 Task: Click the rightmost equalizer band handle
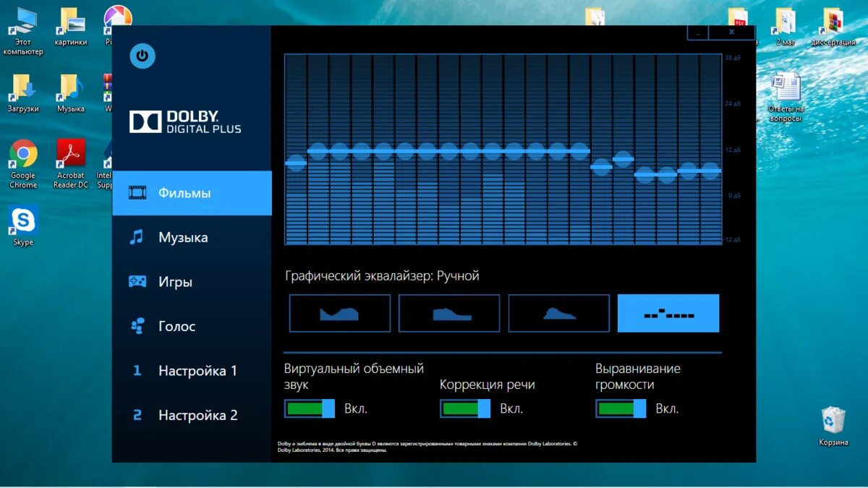(710, 171)
